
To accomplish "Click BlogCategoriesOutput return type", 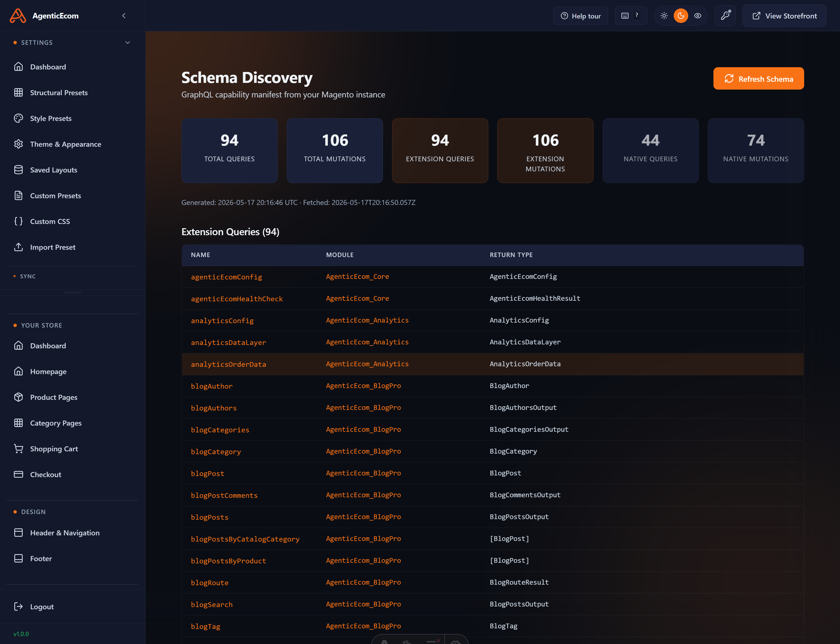I will [x=529, y=429].
